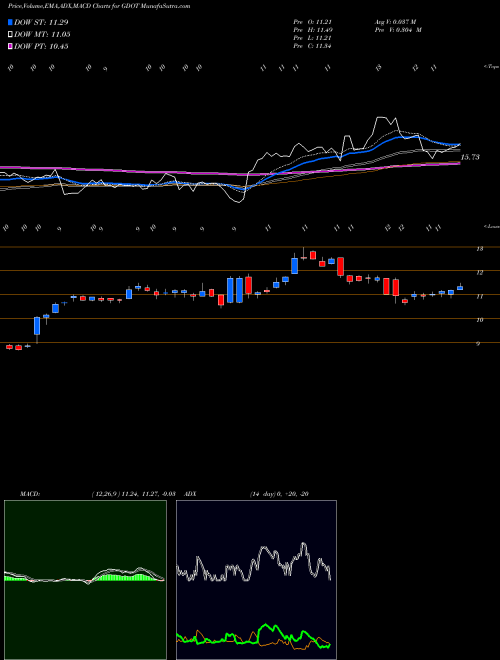Click the 'MACD:' panel heading
This screenshot has width=500, height=660.
[30, 494]
